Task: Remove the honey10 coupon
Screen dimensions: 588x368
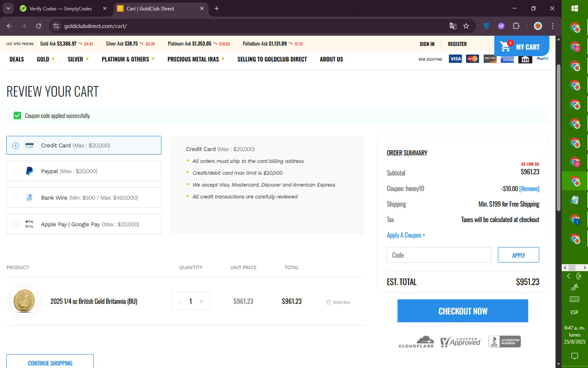Action: coord(529,189)
